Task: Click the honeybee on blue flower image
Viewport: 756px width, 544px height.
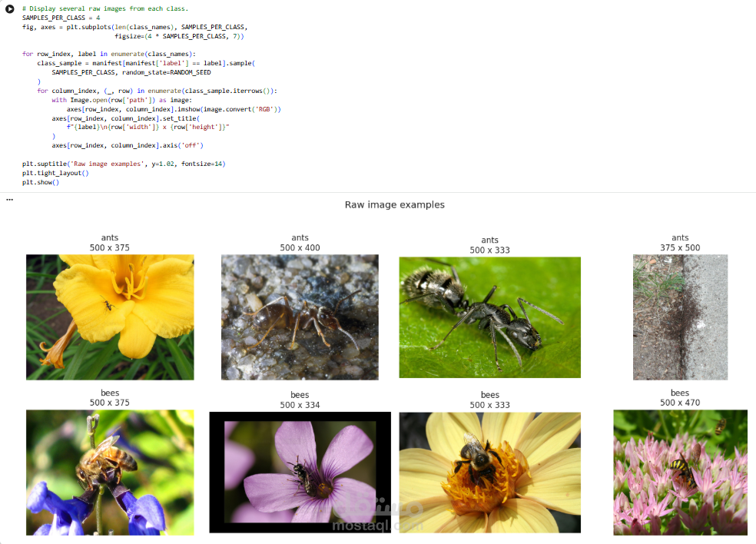Action: coord(110,473)
